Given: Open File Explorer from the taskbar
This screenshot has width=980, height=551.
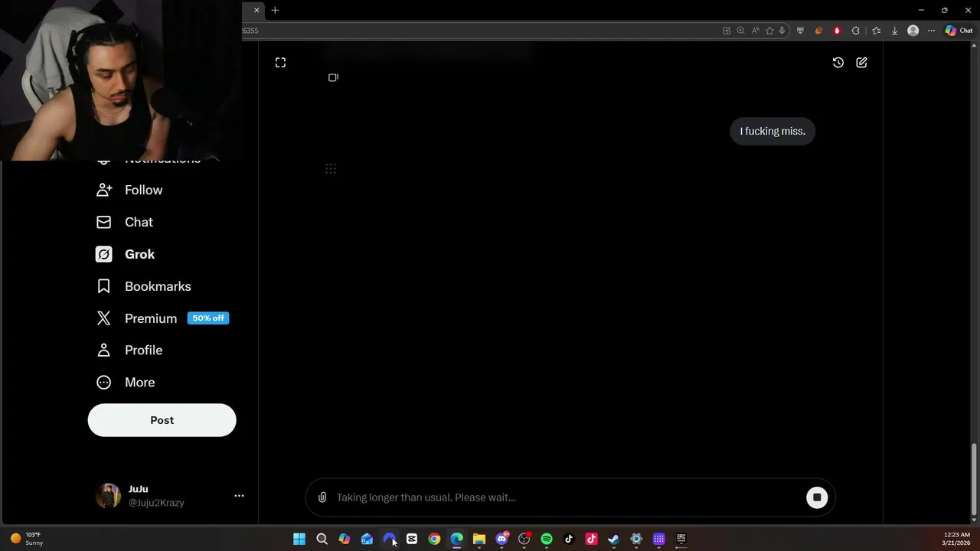Looking at the screenshot, I should [x=479, y=539].
